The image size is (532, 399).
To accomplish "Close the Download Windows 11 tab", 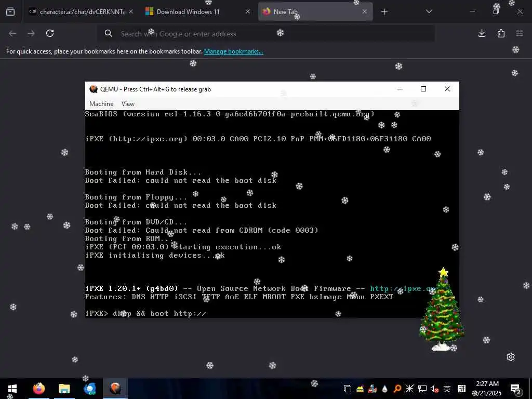I will point(248,11).
